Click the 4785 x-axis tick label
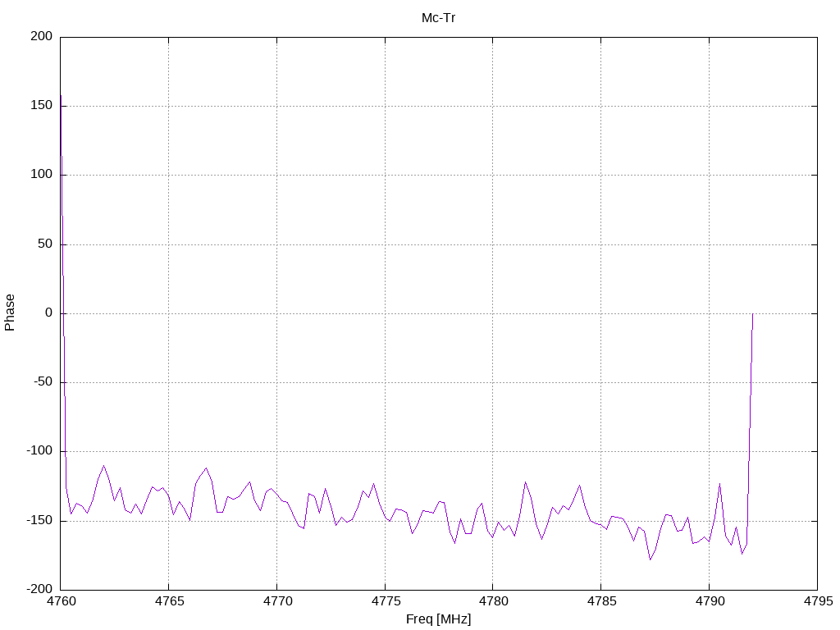 [601, 601]
